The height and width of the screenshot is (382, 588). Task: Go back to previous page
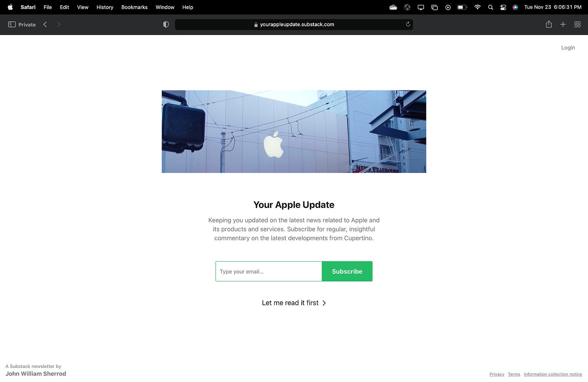pyautogui.click(x=45, y=25)
